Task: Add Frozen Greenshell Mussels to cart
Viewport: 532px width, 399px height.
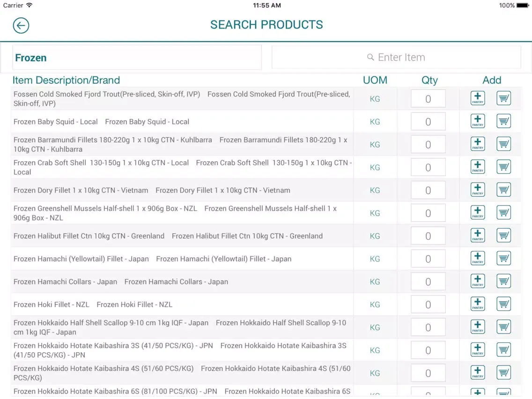Action: click(503, 213)
